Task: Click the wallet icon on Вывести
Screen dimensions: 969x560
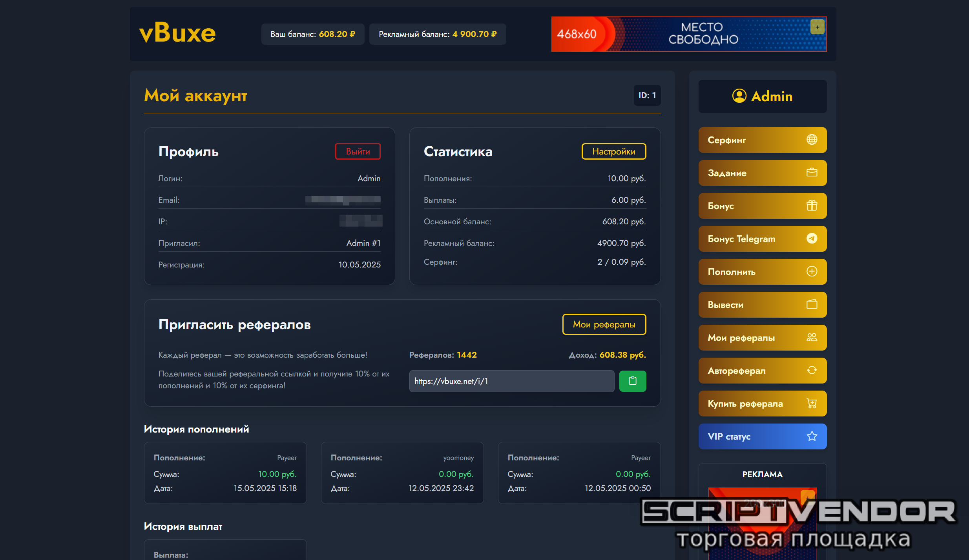Action: pos(812,304)
